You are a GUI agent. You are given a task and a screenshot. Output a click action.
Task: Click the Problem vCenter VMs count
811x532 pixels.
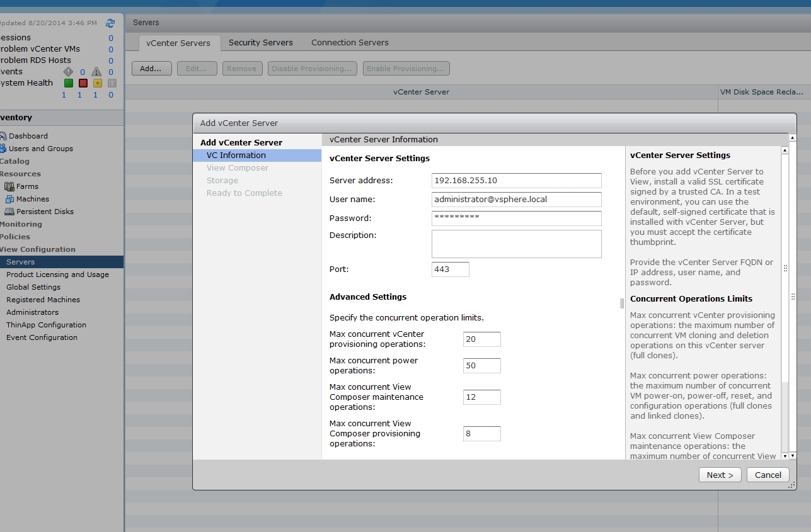[111, 49]
